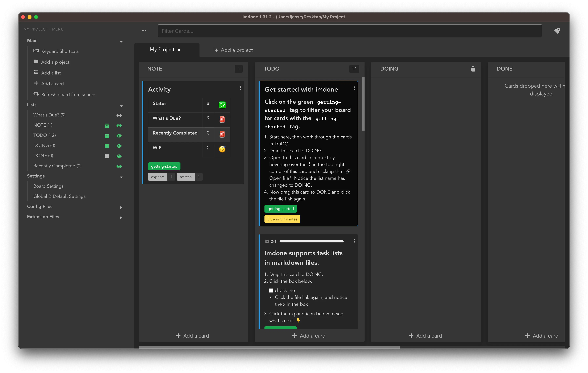
Task: Check the 'check me' checkbox
Action: (271, 290)
